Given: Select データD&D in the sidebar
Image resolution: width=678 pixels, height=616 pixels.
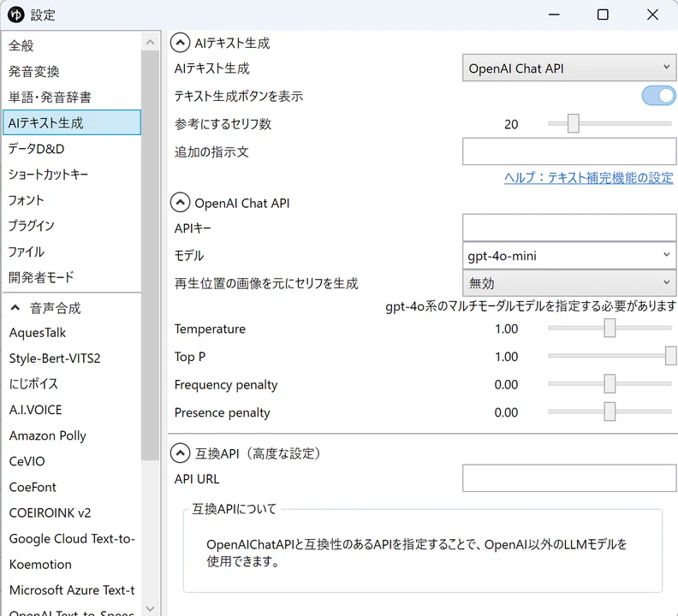Looking at the screenshot, I should 72,149.
